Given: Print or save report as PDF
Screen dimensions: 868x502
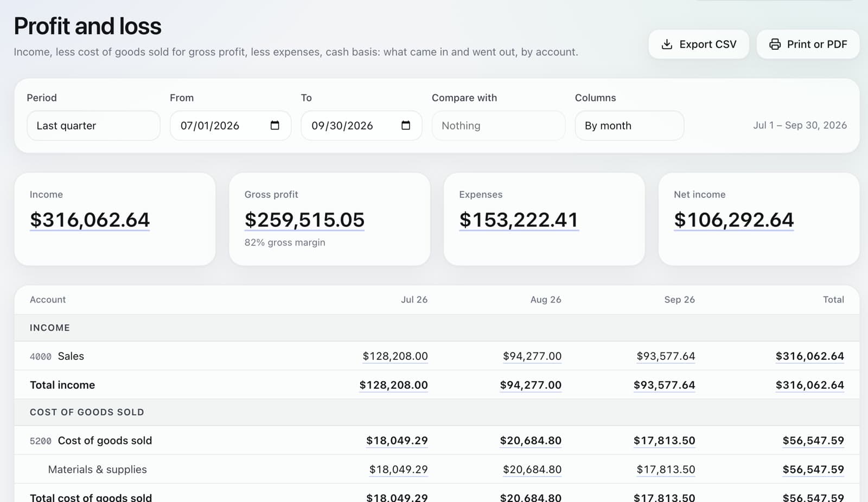Looking at the screenshot, I should point(808,44).
